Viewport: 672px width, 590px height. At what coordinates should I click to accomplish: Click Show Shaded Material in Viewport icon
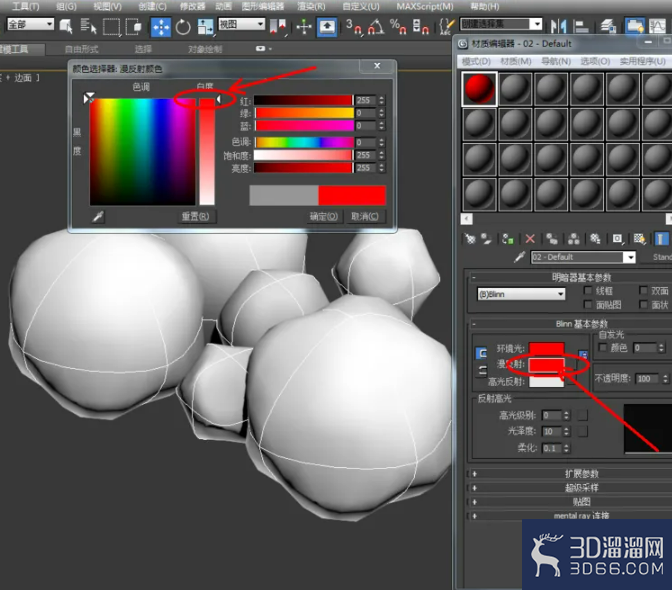[x=639, y=239]
